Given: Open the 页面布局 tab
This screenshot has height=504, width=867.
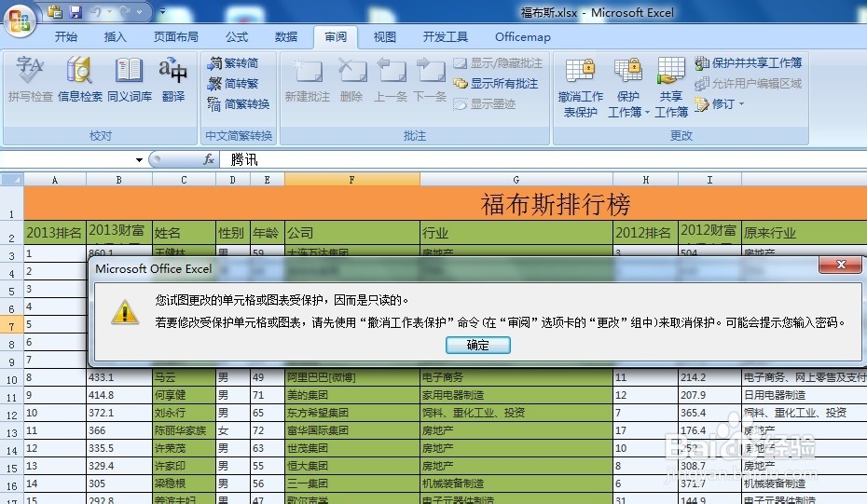Looking at the screenshot, I should pyautogui.click(x=176, y=37).
